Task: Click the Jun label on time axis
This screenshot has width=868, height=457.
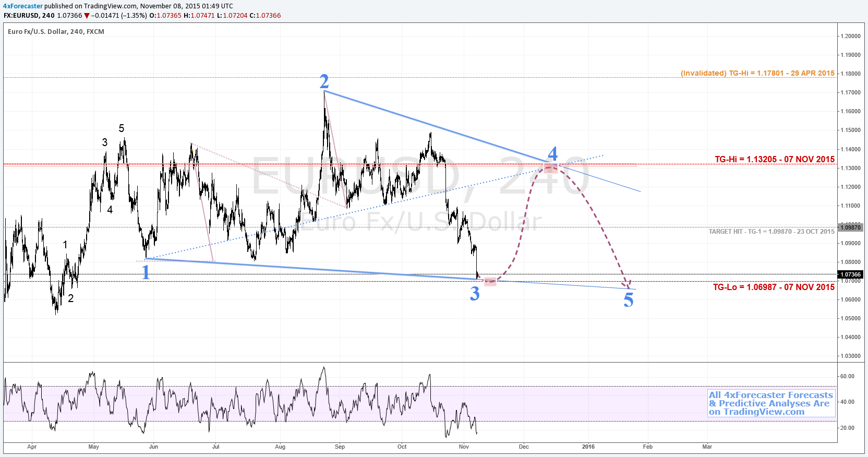Action: pos(153,447)
